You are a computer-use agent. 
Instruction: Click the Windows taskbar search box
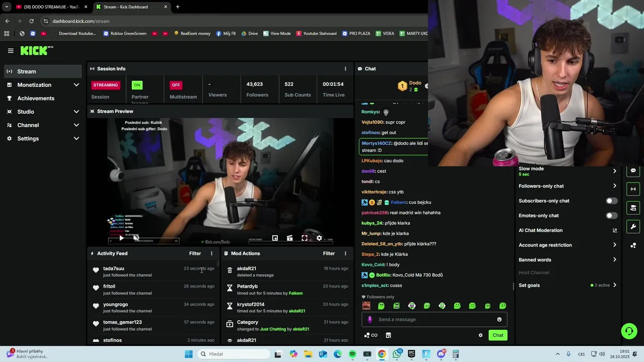click(233, 354)
